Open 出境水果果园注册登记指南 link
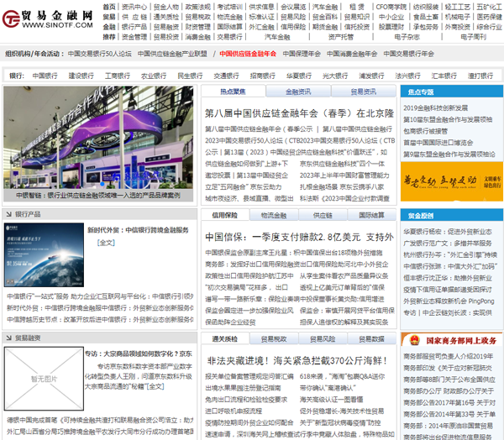The width and height of the screenshot is (504, 440). pyautogui.click(x=243, y=388)
